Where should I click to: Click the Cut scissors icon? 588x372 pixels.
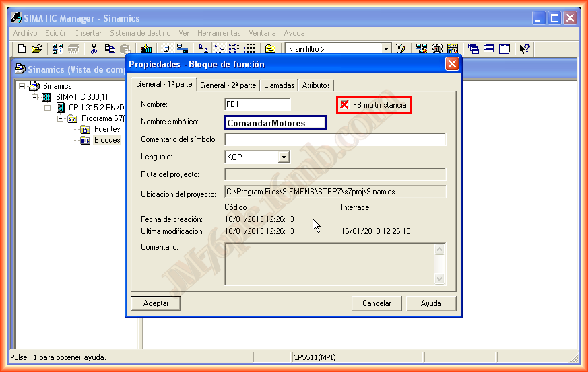94,49
